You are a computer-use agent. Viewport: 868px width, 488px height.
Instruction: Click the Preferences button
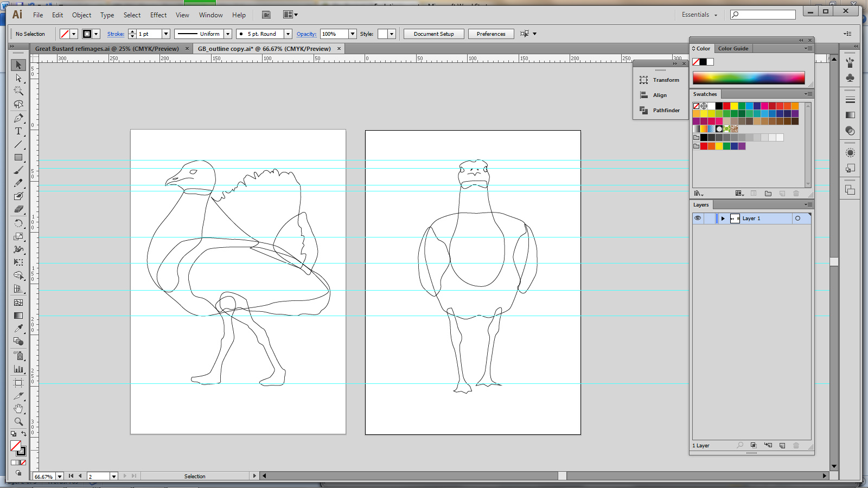tap(490, 34)
